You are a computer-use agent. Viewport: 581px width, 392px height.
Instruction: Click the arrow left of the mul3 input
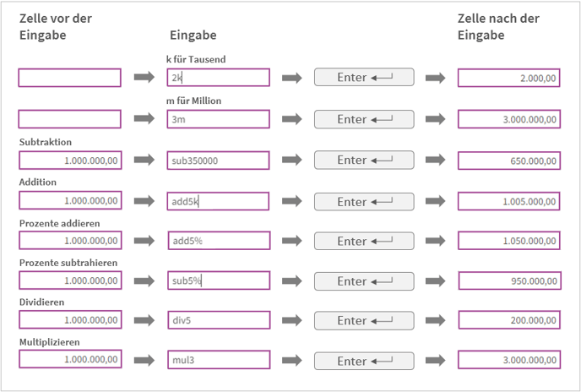pyautogui.click(x=144, y=360)
